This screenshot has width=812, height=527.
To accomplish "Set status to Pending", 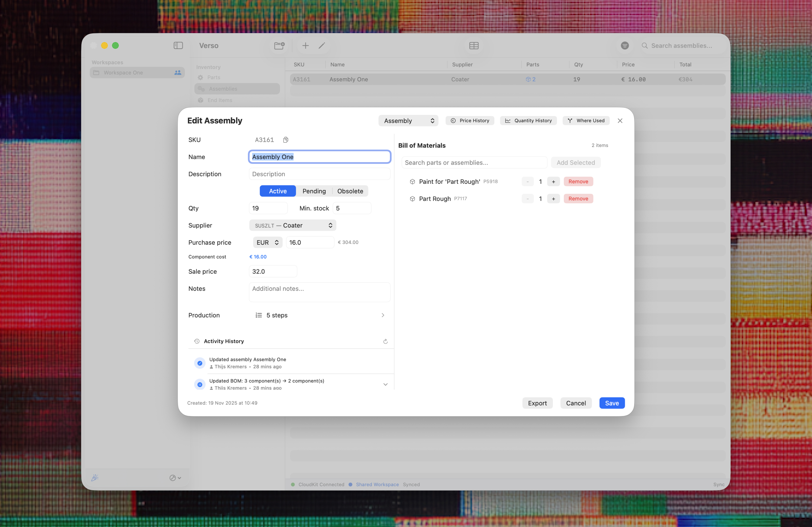I will coord(314,191).
